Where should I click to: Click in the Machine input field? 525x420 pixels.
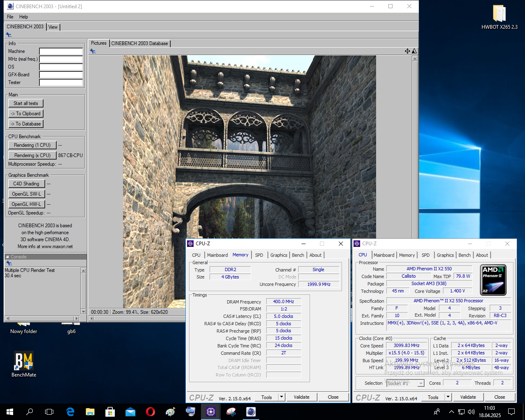point(61,51)
